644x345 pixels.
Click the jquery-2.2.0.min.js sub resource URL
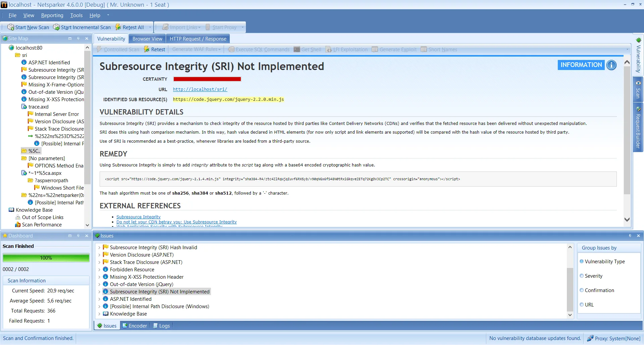tap(228, 99)
